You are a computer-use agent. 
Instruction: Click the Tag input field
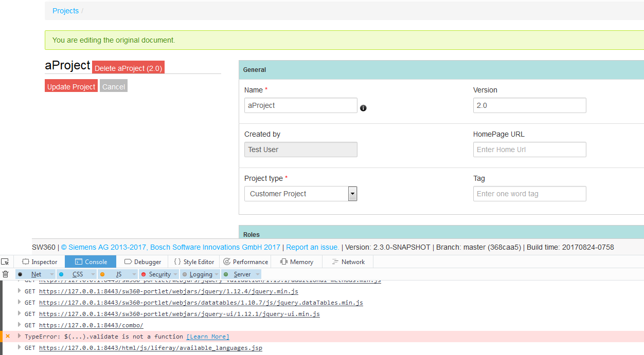coord(530,194)
